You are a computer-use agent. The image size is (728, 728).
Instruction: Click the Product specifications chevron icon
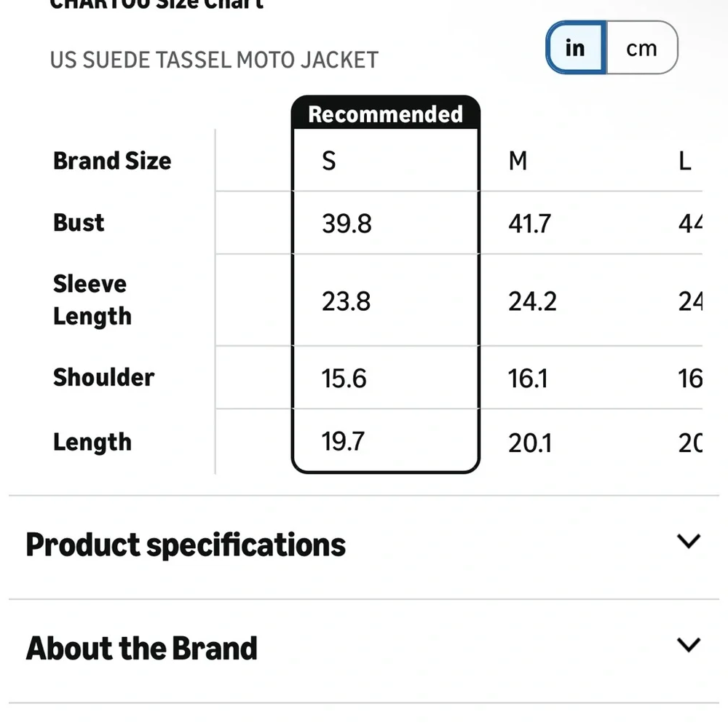(689, 542)
